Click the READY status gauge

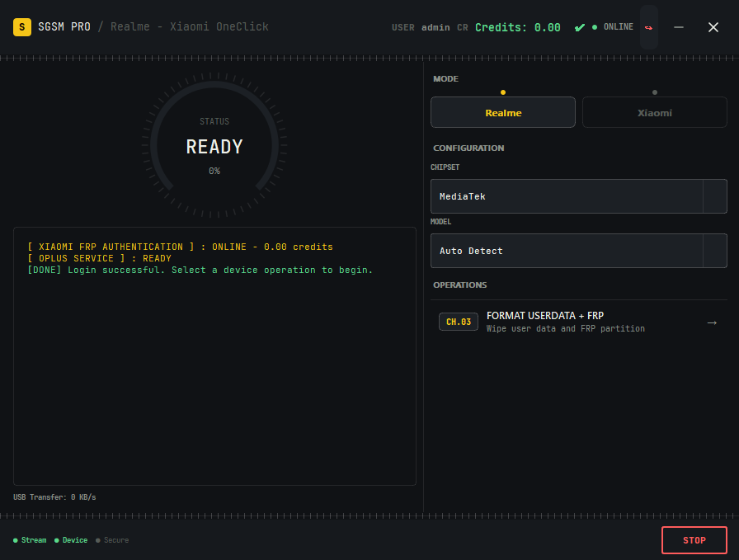(x=214, y=145)
